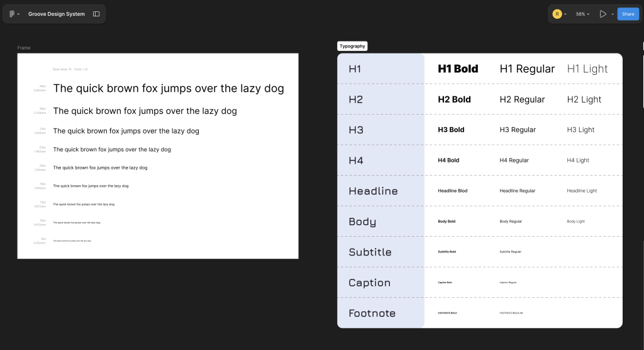
Task: Select the Typography frame label
Action: (352, 46)
